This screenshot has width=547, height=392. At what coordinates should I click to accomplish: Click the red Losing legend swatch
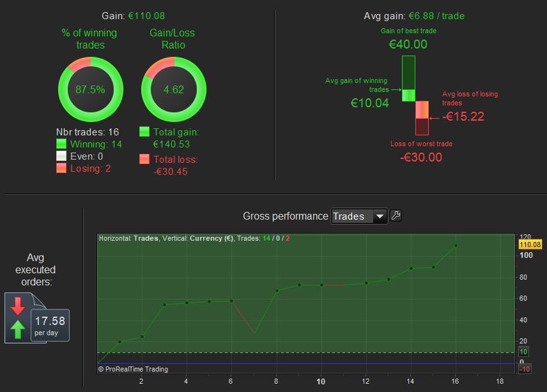tap(61, 168)
